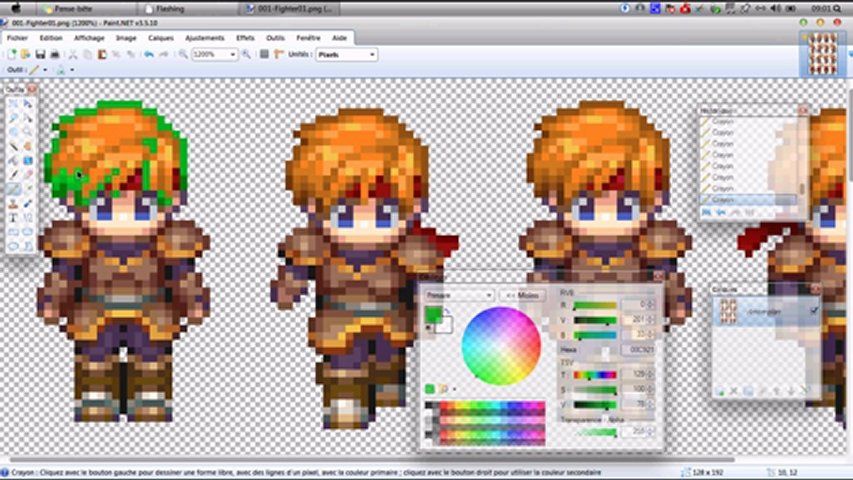This screenshot has width=853, height=480.
Task: Open the antialiasing mode dropdown arrow
Action: (72, 70)
